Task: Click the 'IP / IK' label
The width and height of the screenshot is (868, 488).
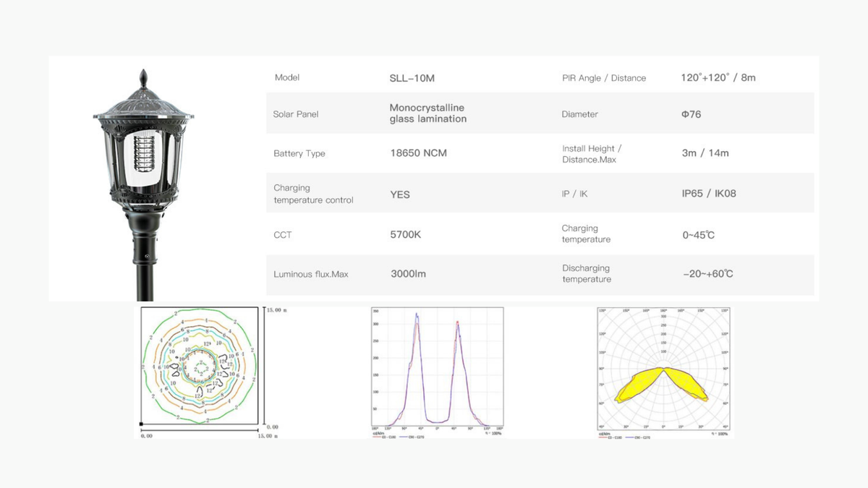Action: coord(576,194)
